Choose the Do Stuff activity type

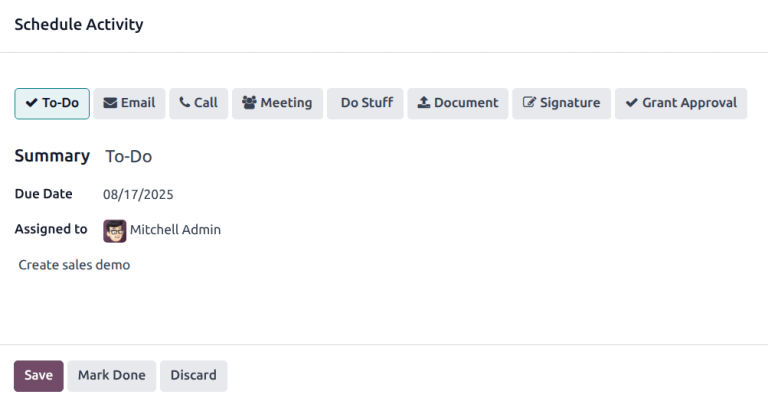coord(366,103)
